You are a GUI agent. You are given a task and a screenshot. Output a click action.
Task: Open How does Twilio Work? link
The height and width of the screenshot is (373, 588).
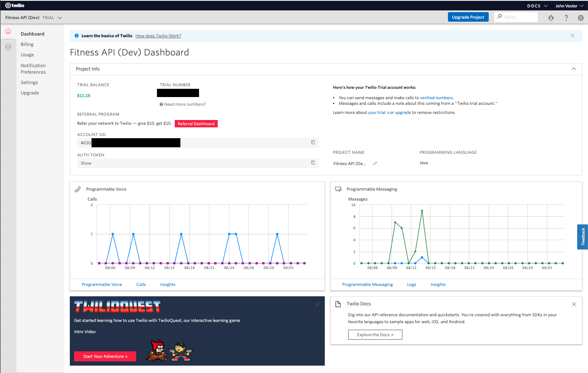(x=158, y=36)
